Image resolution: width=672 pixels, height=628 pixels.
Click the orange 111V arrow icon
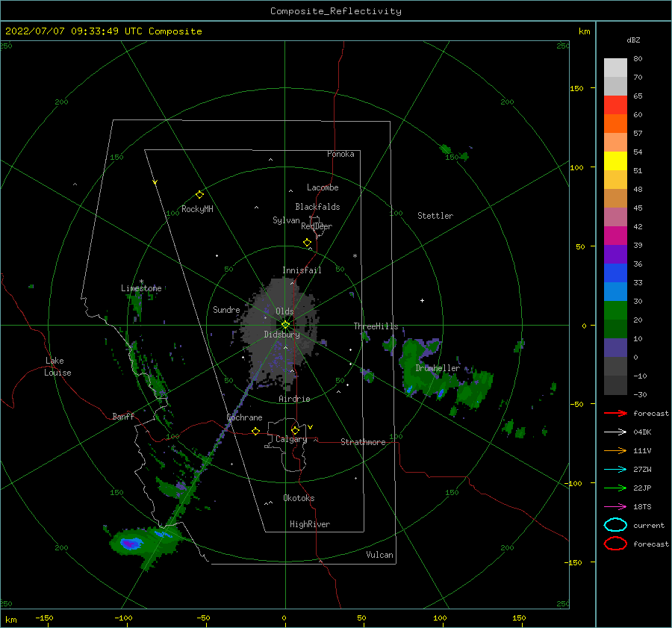615,450
